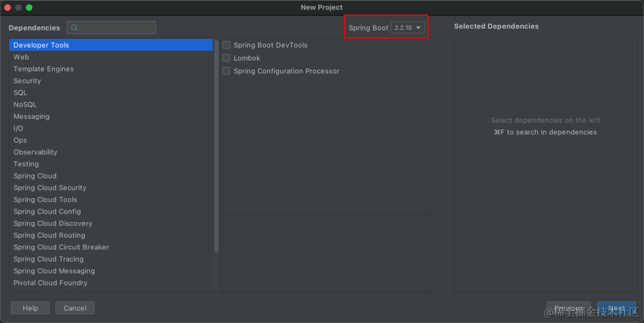Click the Help button
644x323 pixels.
(30, 308)
